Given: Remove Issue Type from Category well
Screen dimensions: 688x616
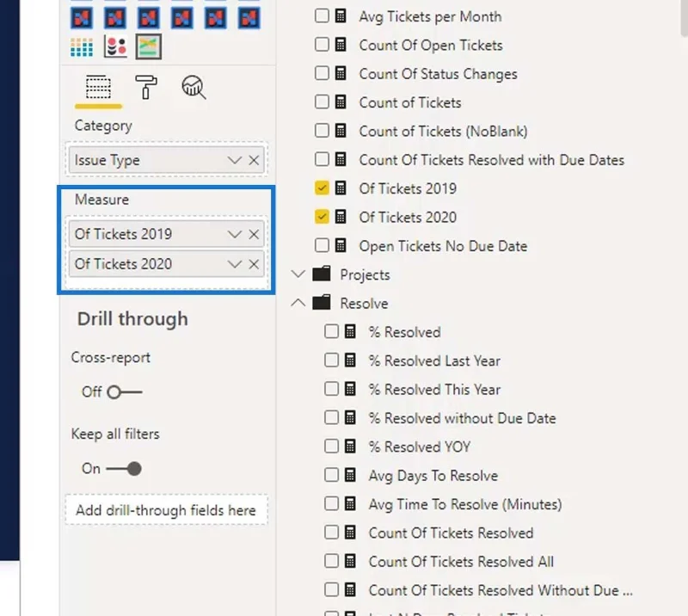Looking at the screenshot, I should pyautogui.click(x=254, y=160).
